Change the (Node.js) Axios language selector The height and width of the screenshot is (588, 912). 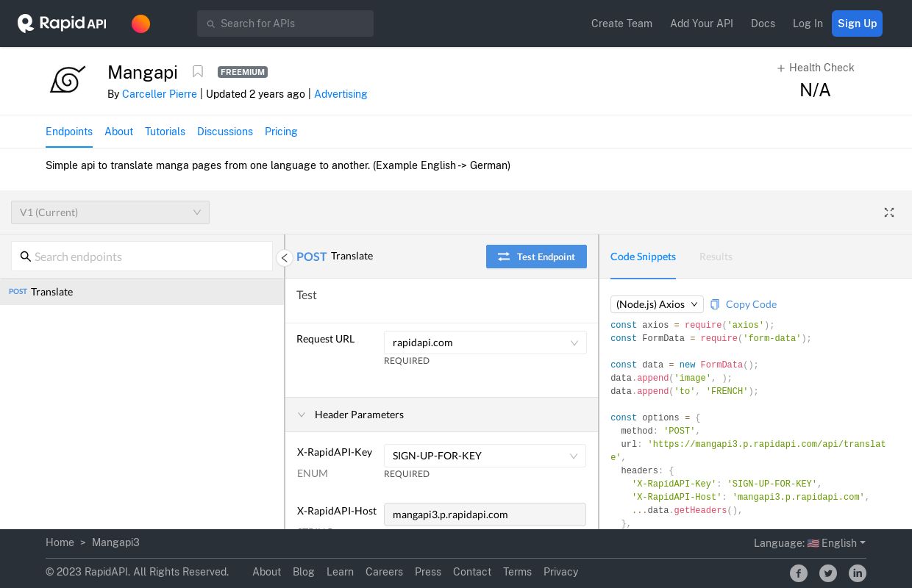(657, 304)
